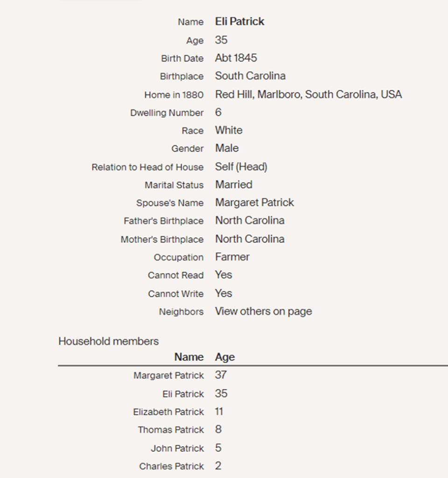Click the Married marital status value

point(233,184)
